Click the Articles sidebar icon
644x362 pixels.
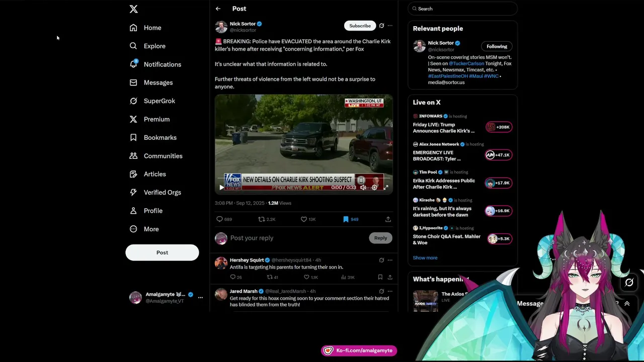[133, 174]
